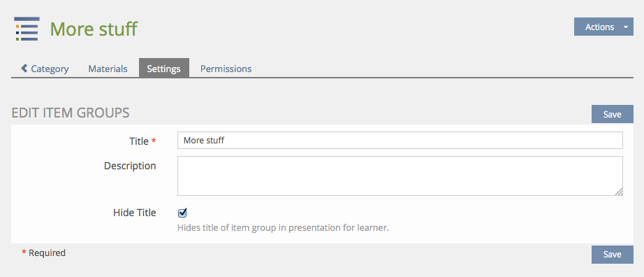The image size is (644, 277).
Task: Click inside the Description text area
Action: 400,176
